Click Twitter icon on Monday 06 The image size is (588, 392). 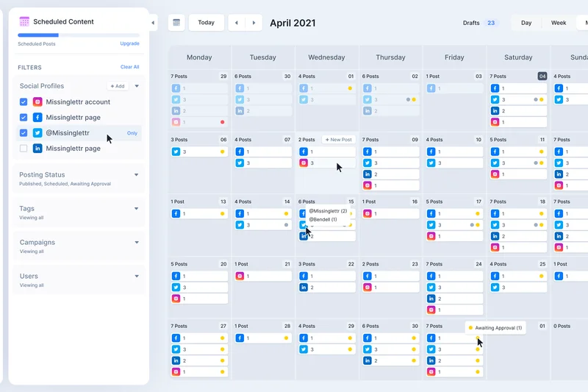click(176, 152)
